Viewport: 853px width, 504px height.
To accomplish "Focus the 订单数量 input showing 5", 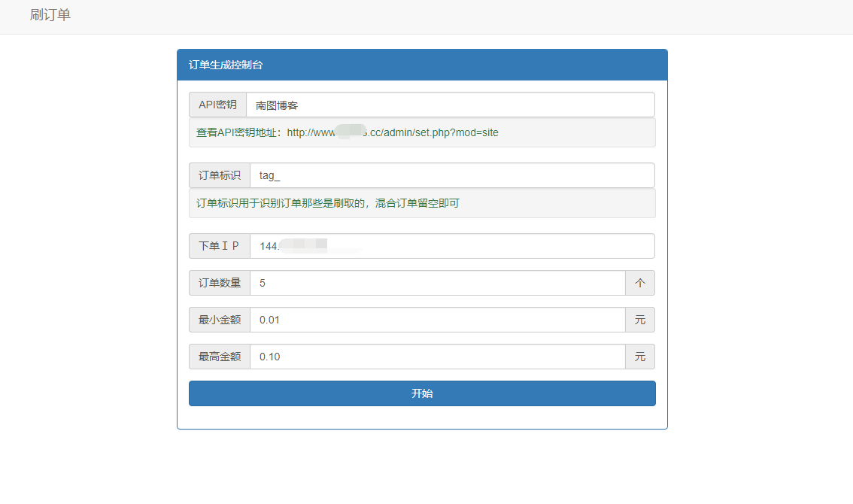I will (437, 283).
